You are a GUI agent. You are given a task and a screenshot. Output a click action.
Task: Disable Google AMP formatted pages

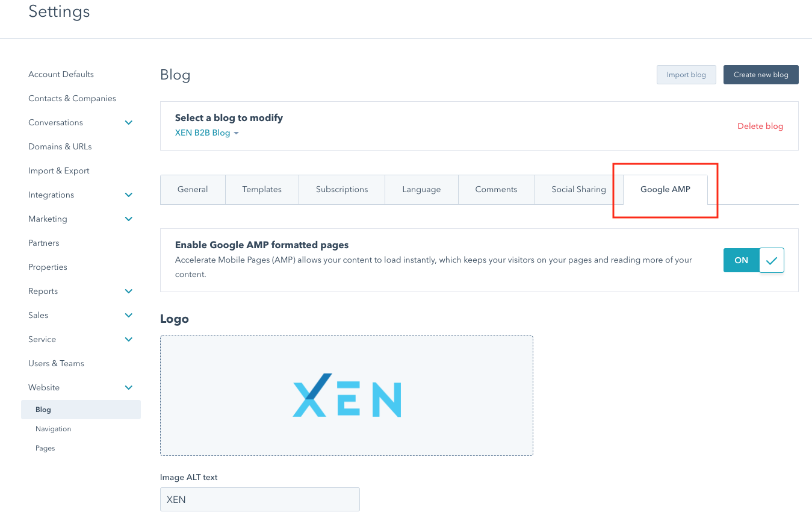click(754, 260)
